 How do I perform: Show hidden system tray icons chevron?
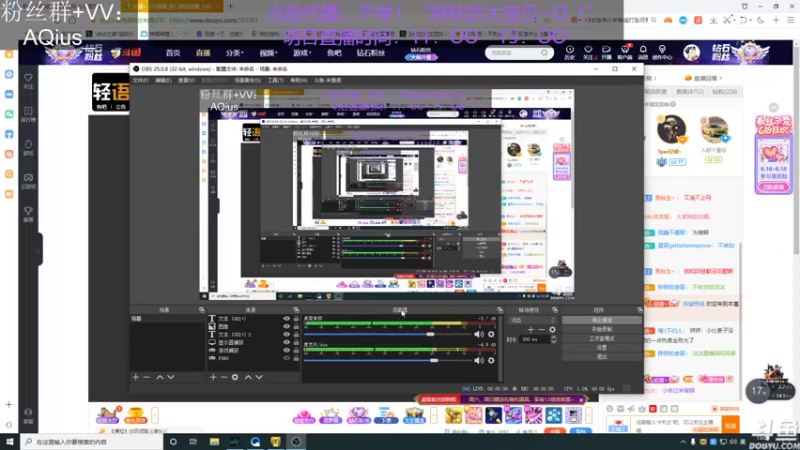(683, 441)
